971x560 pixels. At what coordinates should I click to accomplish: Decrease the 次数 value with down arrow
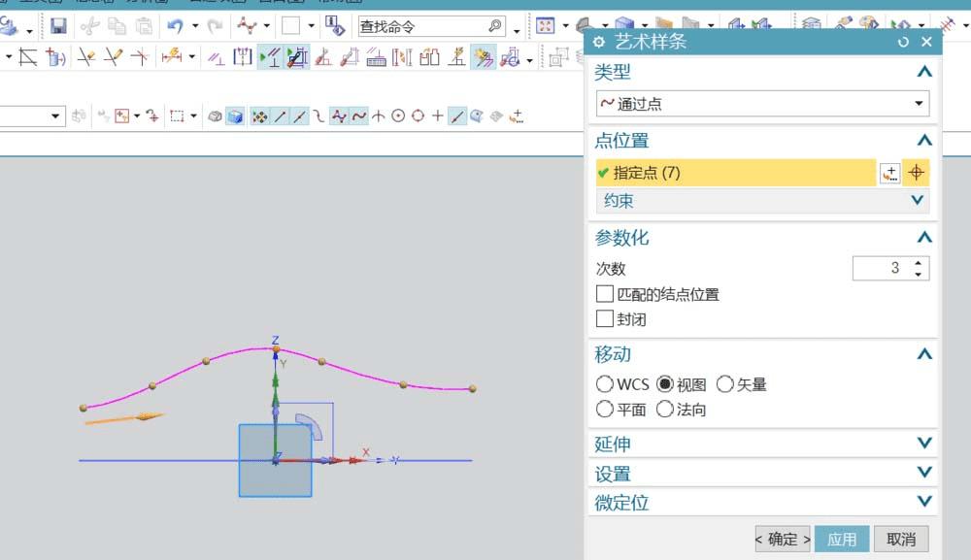coord(919,274)
